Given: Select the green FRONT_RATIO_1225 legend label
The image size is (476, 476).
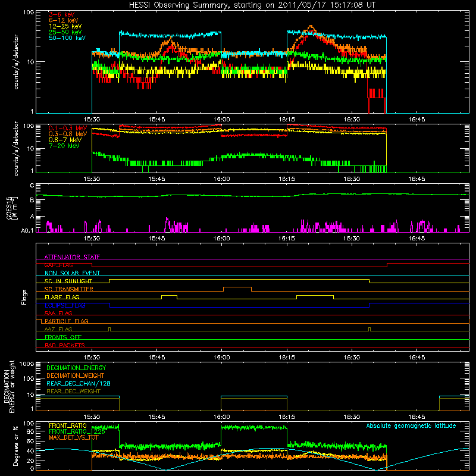Looking at the screenshot, I should [77, 431].
